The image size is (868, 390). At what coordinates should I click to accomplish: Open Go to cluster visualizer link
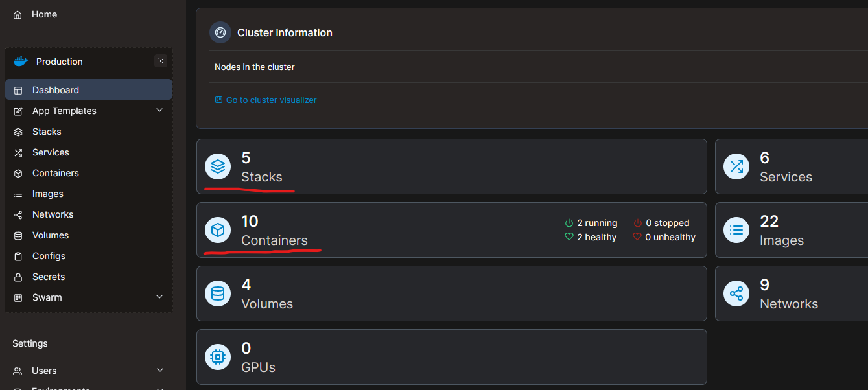(265, 100)
